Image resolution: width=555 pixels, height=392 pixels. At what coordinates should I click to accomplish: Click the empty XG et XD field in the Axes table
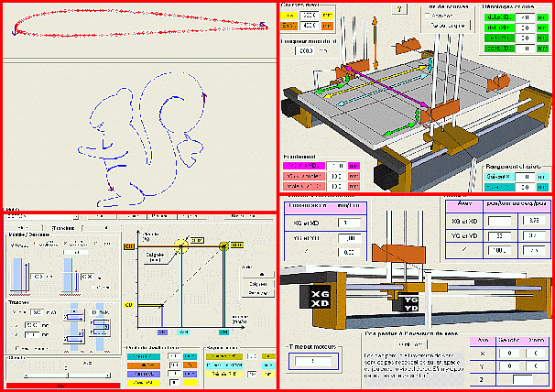click(499, 221)
